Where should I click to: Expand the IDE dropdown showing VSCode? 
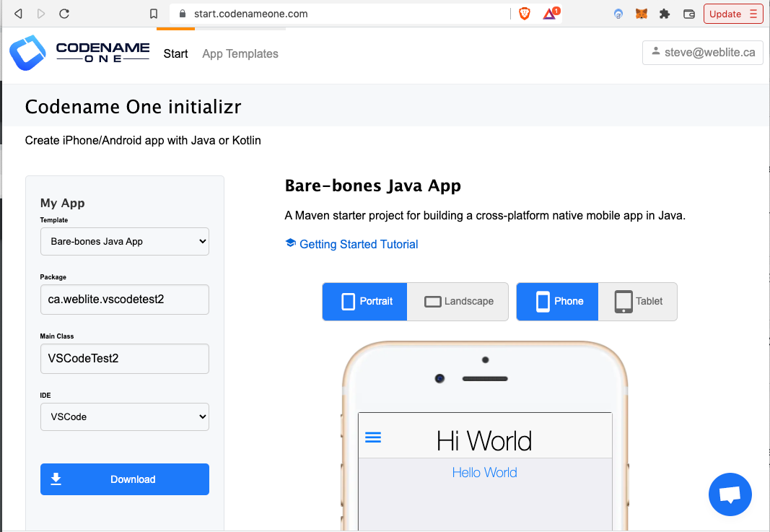click(124, 417)
